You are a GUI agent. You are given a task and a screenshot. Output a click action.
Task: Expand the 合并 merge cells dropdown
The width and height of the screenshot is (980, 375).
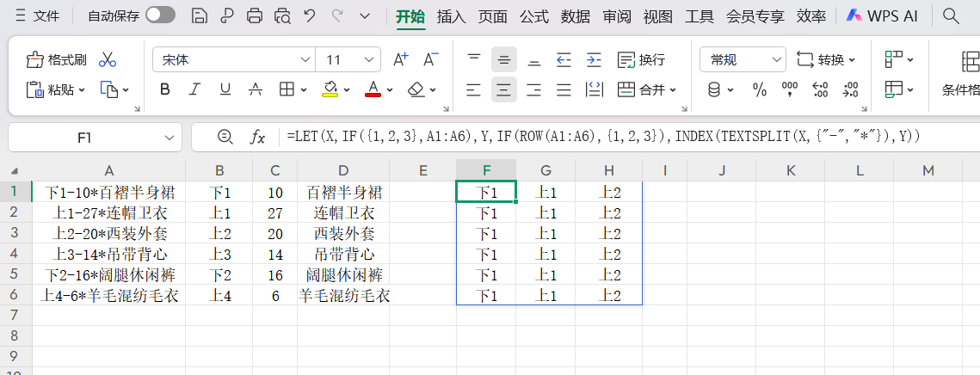tap(673, 89)
